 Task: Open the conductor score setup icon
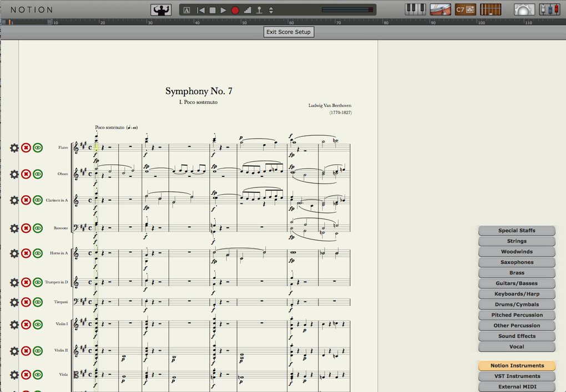[161, 10]
